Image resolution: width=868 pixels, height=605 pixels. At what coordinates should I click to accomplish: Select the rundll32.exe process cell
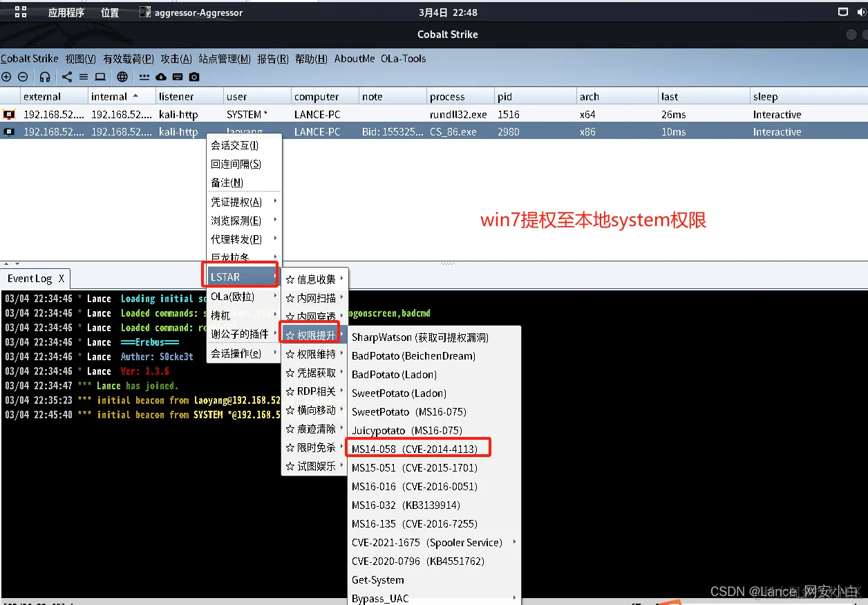tap(460, 115)
